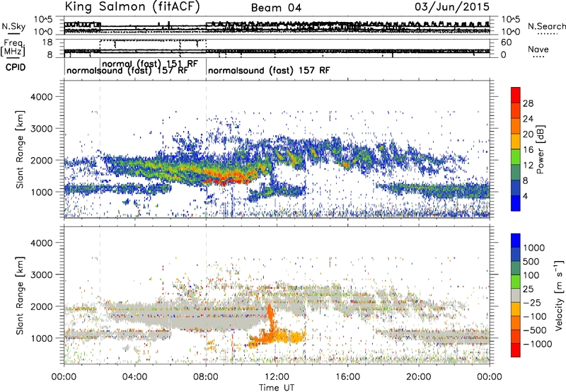Click the red -1000 Velocity colorbar segment
566x392 pixels.
tap(516, 350)
